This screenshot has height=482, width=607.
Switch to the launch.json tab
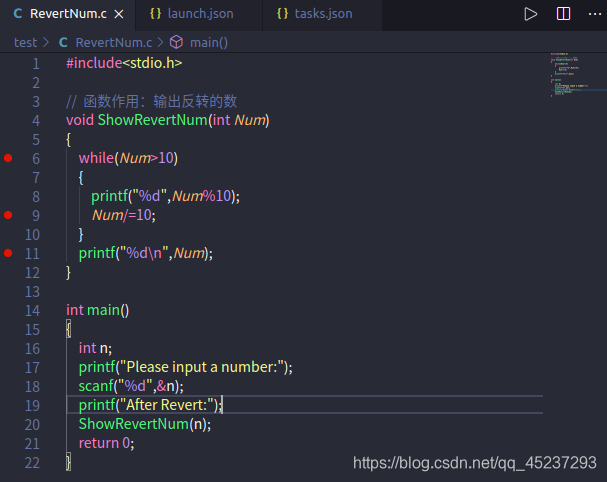pos(199,14)
